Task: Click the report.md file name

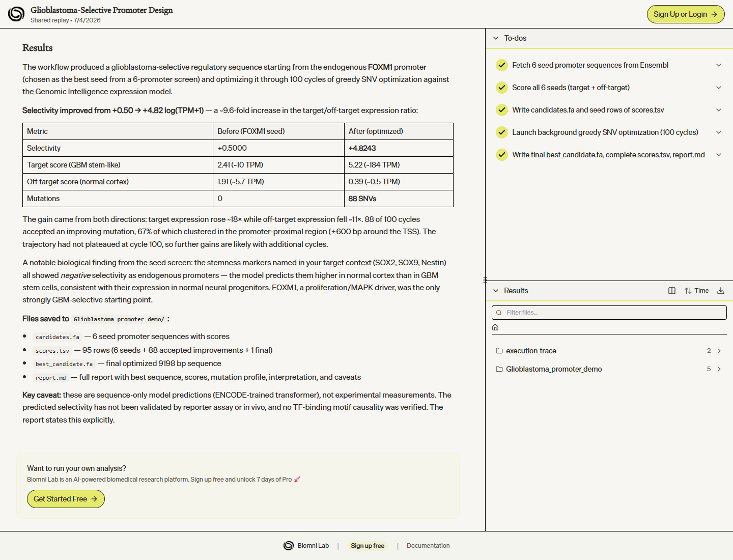Action: pos(51,378)
